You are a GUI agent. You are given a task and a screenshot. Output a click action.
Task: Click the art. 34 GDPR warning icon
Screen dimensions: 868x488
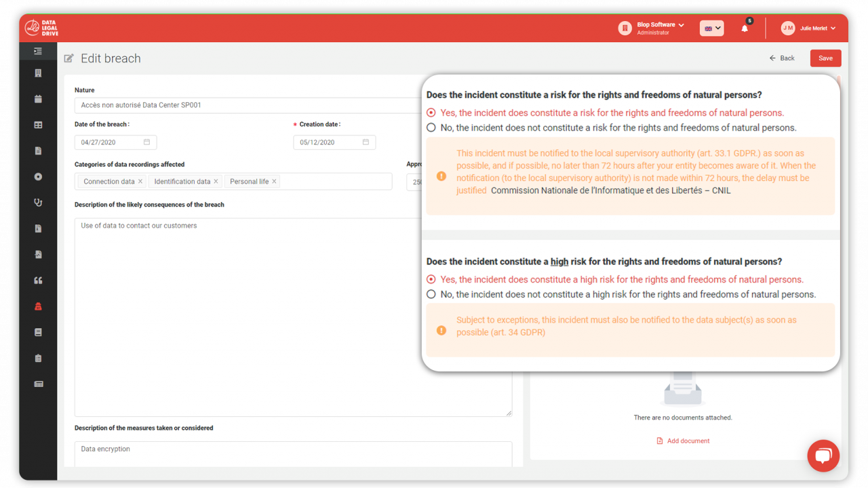click(441, 331)
